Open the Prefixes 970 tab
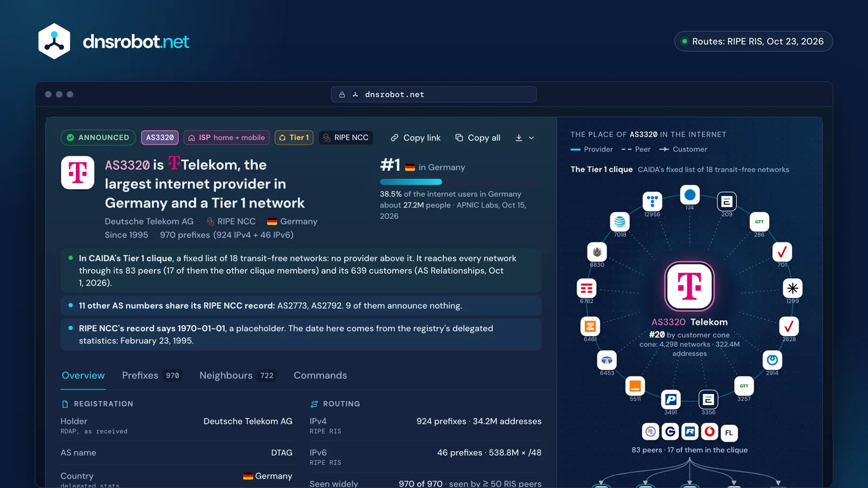 (x=151, y=375)
